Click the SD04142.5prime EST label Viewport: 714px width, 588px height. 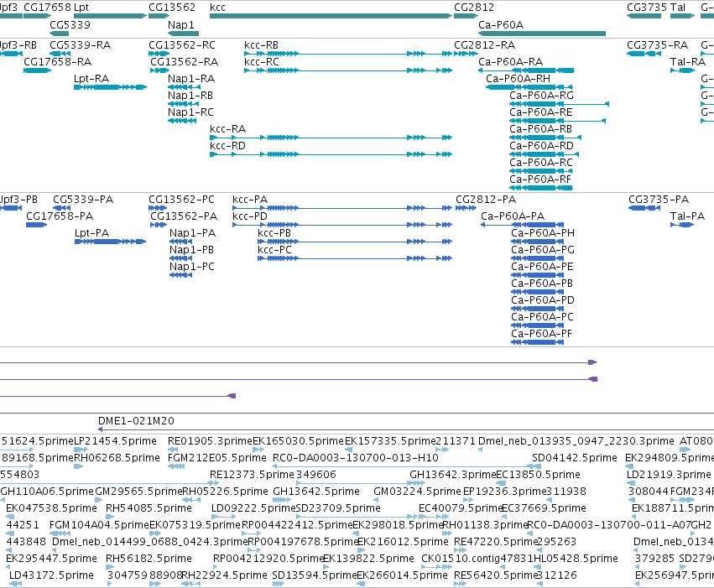click(575, 457)
